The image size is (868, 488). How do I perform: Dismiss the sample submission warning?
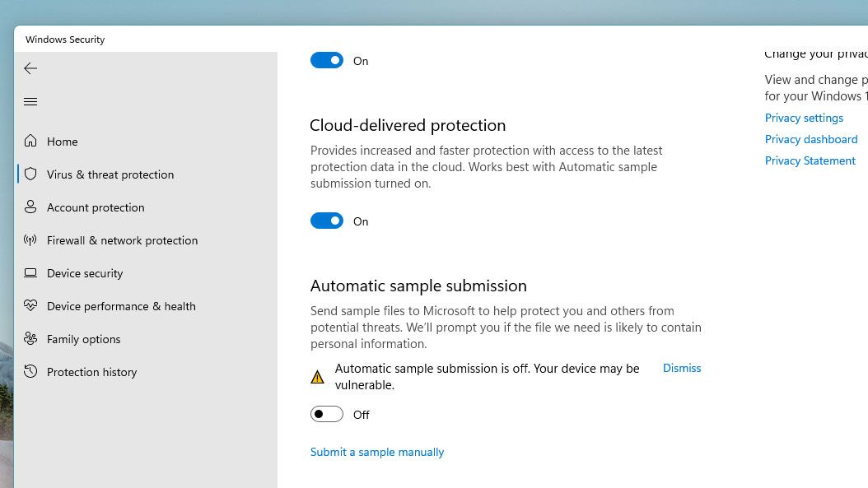pyautogui.click(x=681, y=368)
